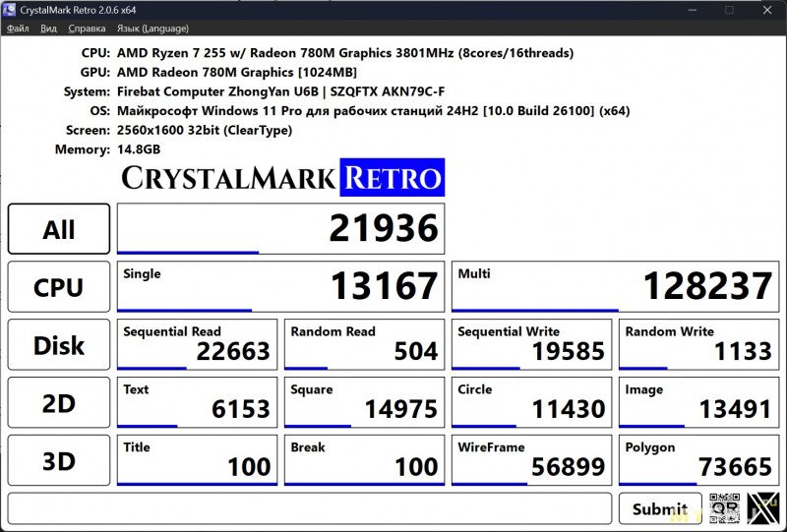This screenshot has height=532, width=787.
Task: Open the Файл menu
Action: click(x=18, y=29)
